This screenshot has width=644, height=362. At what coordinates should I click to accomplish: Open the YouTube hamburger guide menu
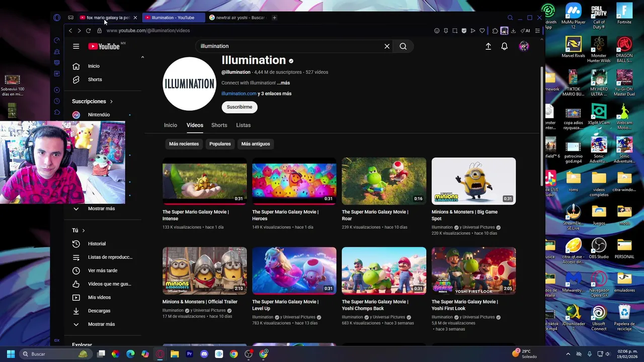tap(76, 46)
